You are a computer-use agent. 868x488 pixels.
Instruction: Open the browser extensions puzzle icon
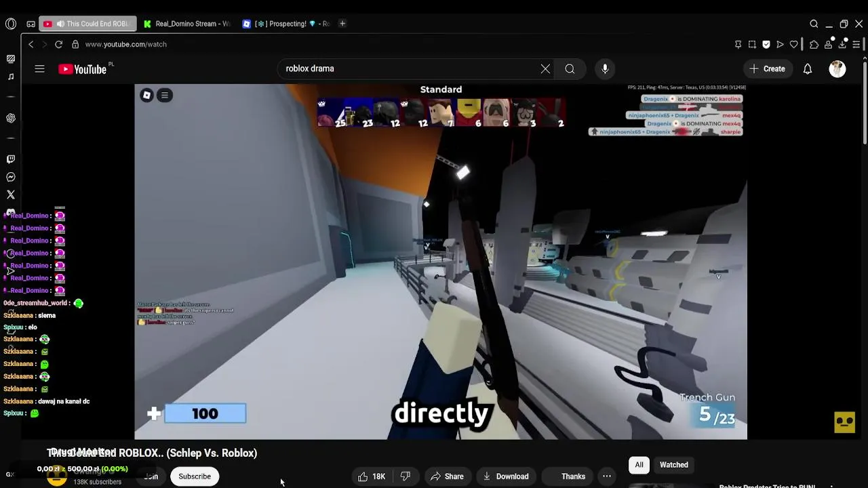click(814, 44)
